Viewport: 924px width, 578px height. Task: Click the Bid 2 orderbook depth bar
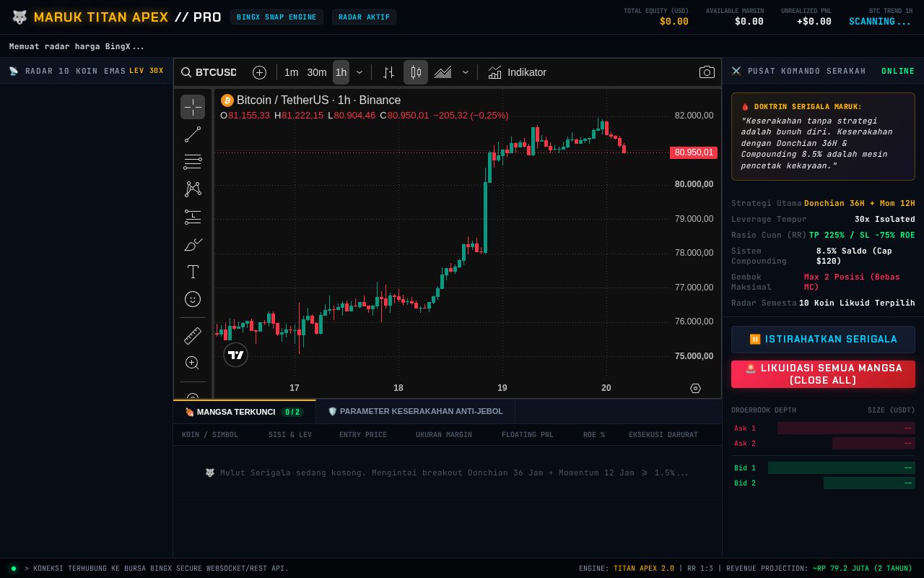(x=869, y=483)
